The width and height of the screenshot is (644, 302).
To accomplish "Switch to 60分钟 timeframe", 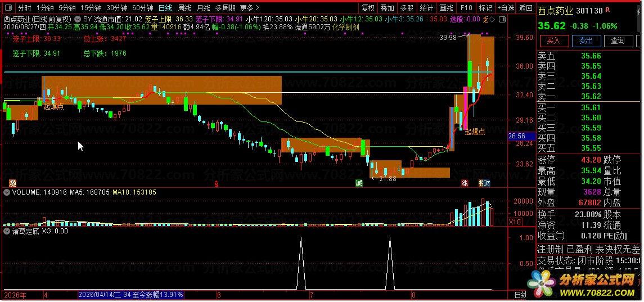I will pyautogui.click(x=142, y=8).
